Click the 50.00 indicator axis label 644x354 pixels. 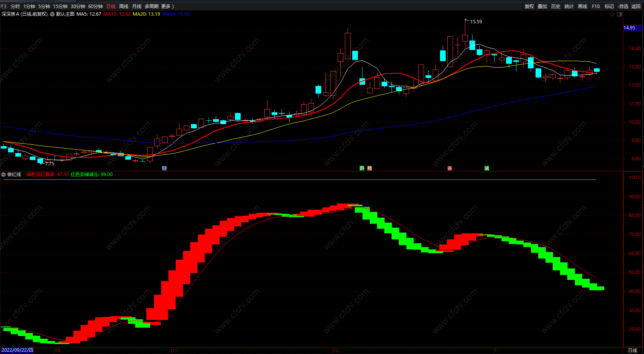(x=635, y=272)
